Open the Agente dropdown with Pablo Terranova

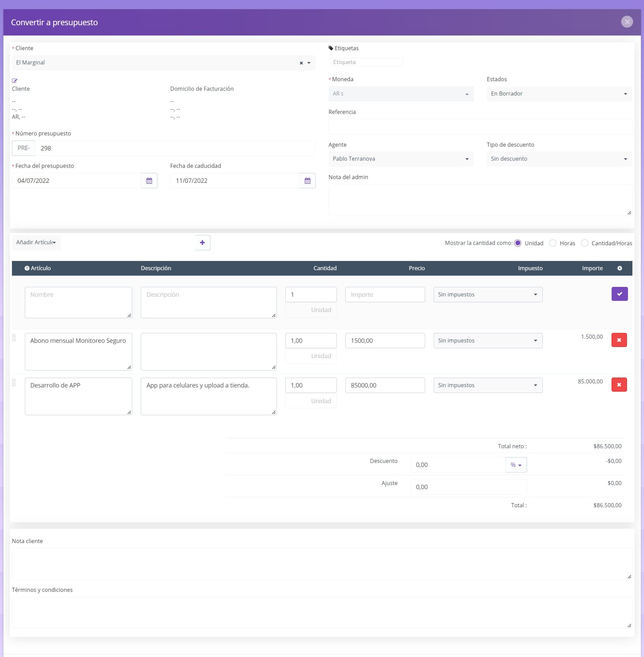pyautogui.click(x=401, y=159)
